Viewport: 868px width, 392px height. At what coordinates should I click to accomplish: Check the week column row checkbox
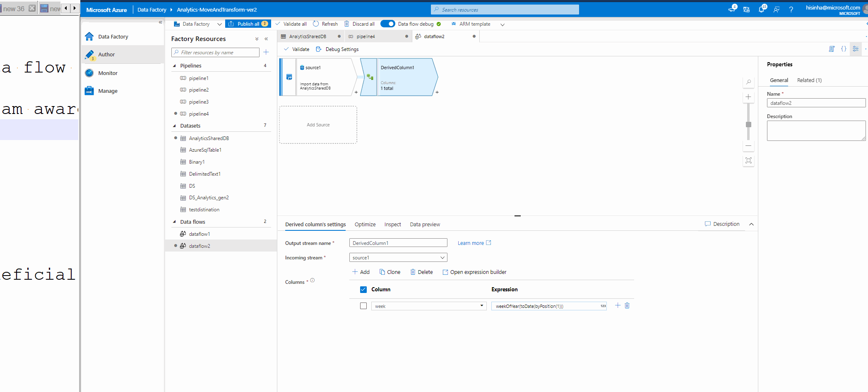(363, 306)
